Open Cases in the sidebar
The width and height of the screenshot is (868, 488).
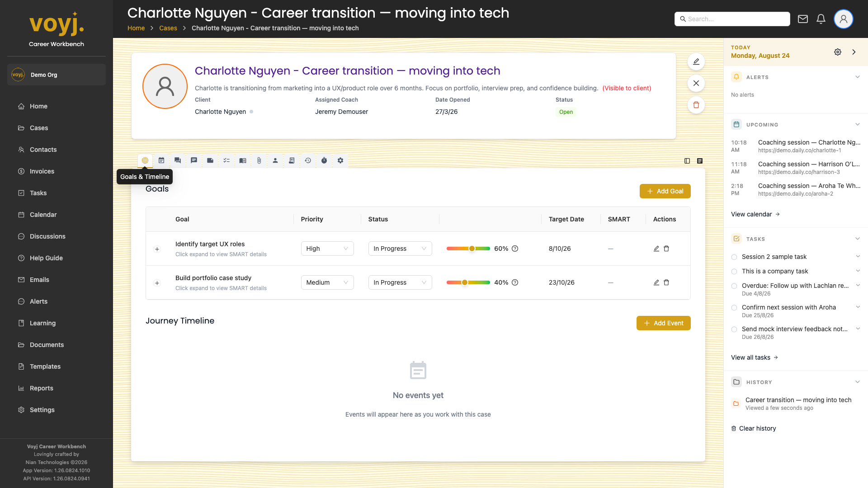tap(57, 128)
